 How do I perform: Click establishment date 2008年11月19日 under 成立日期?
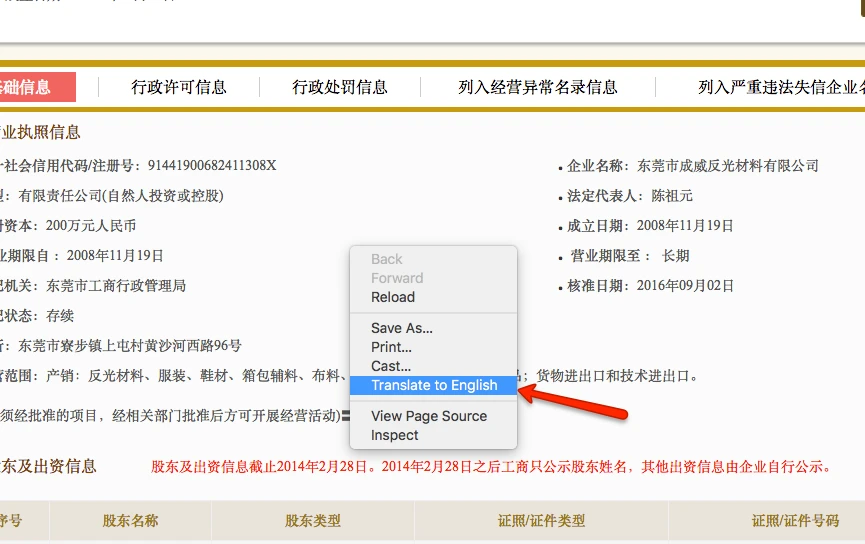point(685,226)
